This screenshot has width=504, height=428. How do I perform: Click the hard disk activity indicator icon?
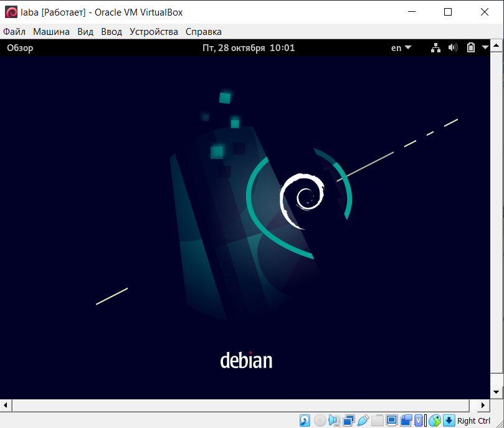tap(305, 421)
